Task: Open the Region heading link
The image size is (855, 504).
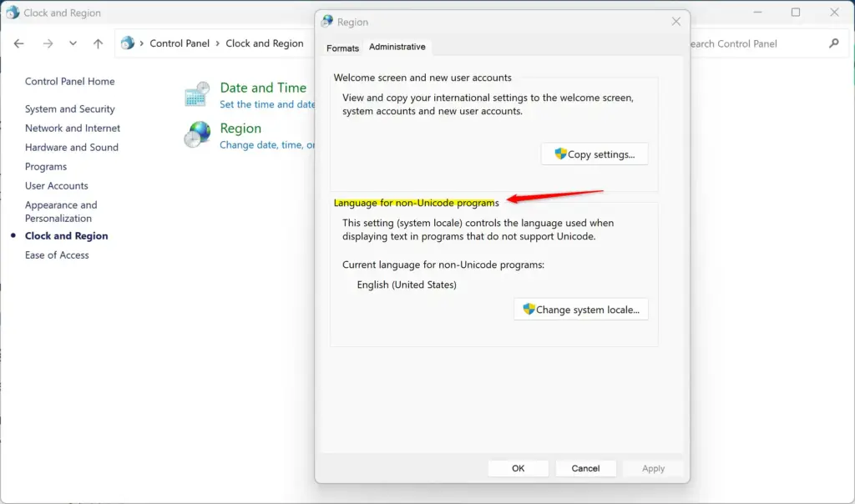Action: (240, 128)
